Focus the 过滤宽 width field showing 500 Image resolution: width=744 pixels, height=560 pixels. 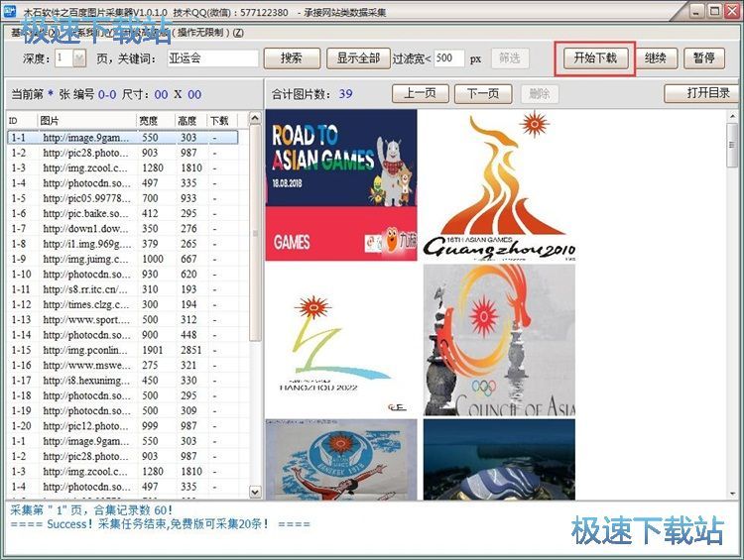pos(448,58)
